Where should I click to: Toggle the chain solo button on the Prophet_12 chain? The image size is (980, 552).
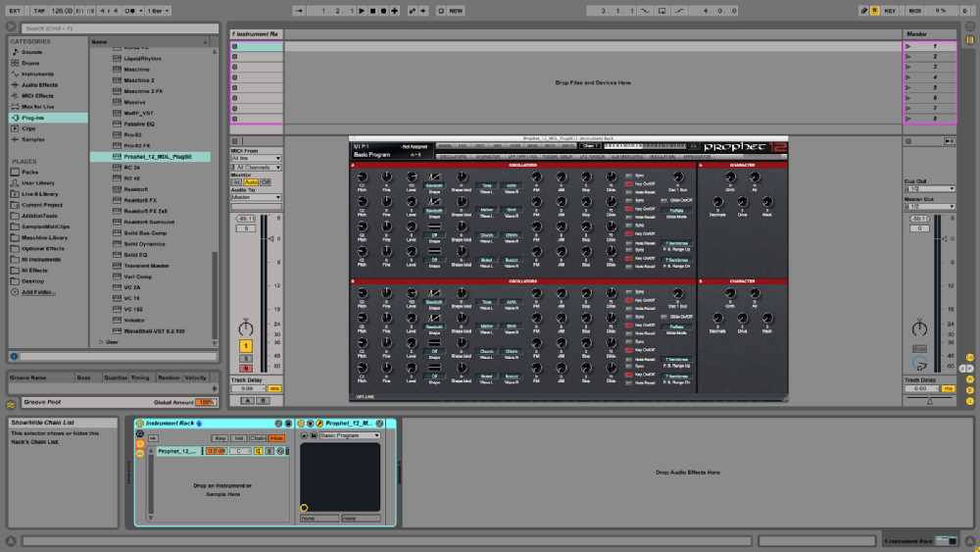269,451
